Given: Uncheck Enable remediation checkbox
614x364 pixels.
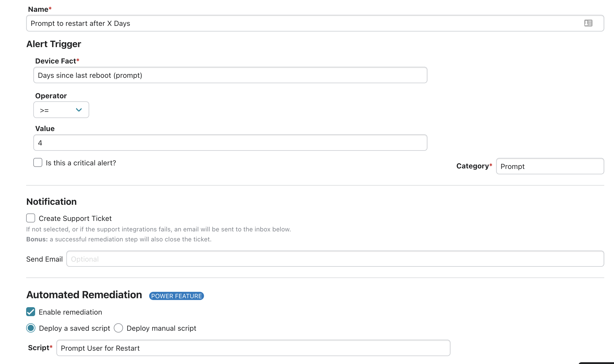Looking at the screenshot, I should click(x=30, y=312).
